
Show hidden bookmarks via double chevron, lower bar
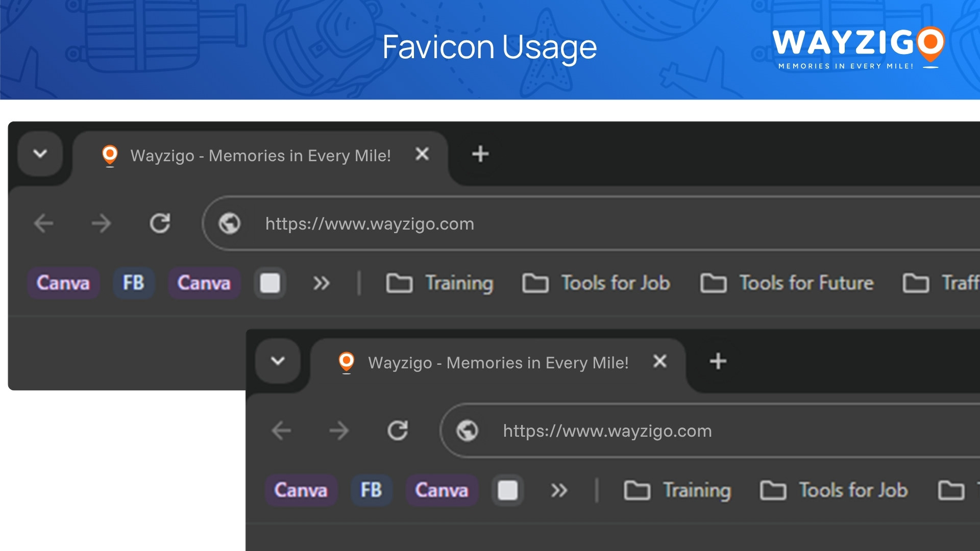[559, 490]
